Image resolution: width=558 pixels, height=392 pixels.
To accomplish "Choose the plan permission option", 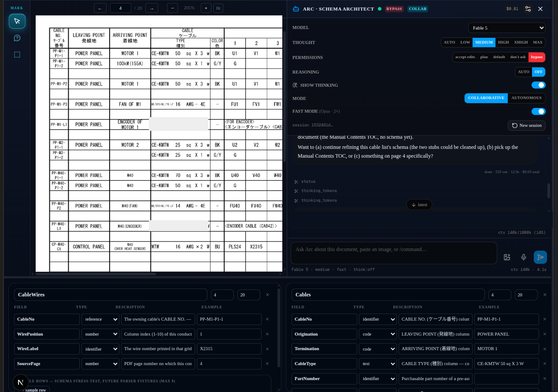I will [x=484, y=57].
